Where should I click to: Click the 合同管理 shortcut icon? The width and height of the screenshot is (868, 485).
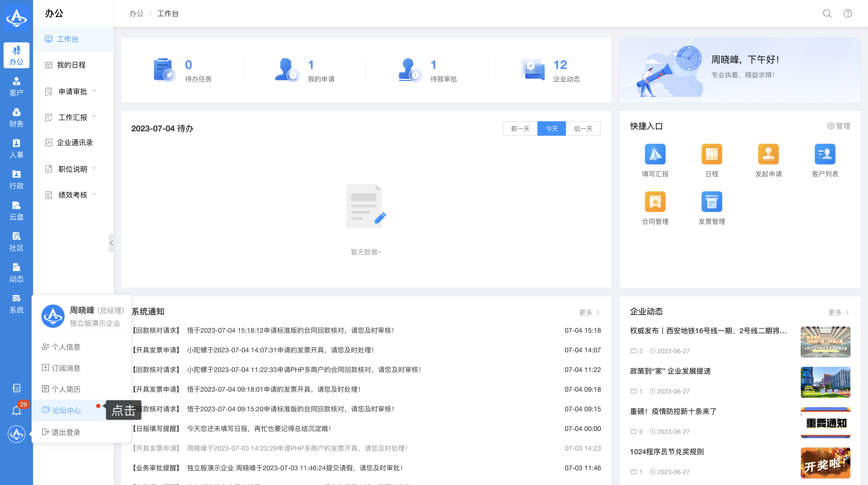pyautogui.click(x=655, y=202)
